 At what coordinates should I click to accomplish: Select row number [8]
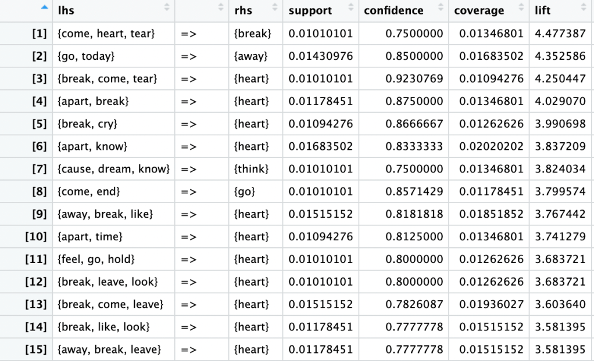40,192
